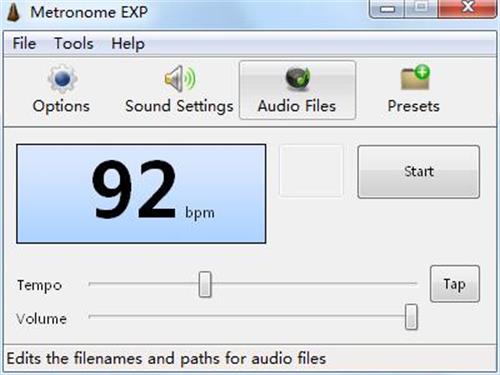Click the metronome icon in title bar

coord(13,13)
